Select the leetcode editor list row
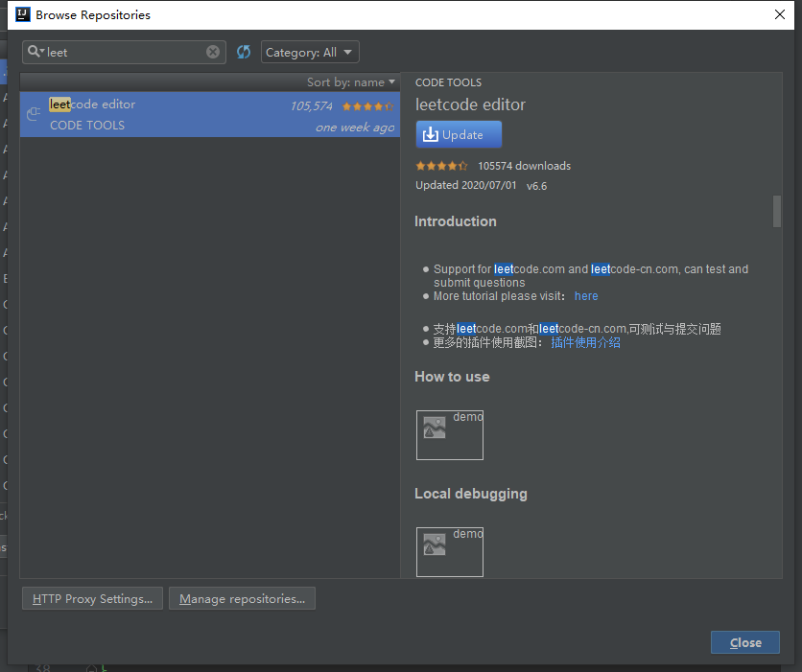The width and height of the screenshot is (802, 672). pyautogui.click(x=210, y=114)
